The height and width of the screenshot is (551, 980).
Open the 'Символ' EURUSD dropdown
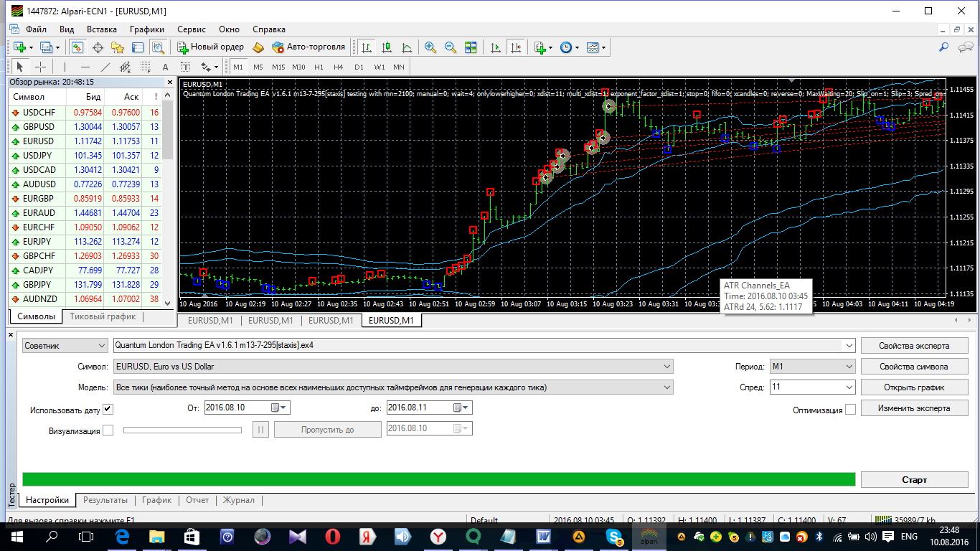coord(393,367)
